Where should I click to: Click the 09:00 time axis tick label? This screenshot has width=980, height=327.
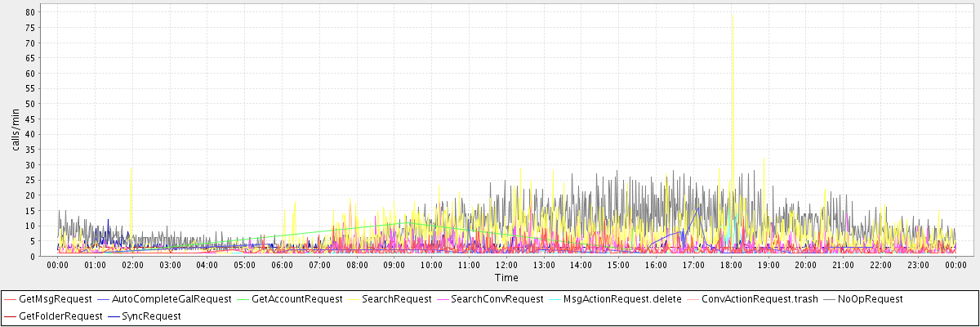(x=394, y=266)
